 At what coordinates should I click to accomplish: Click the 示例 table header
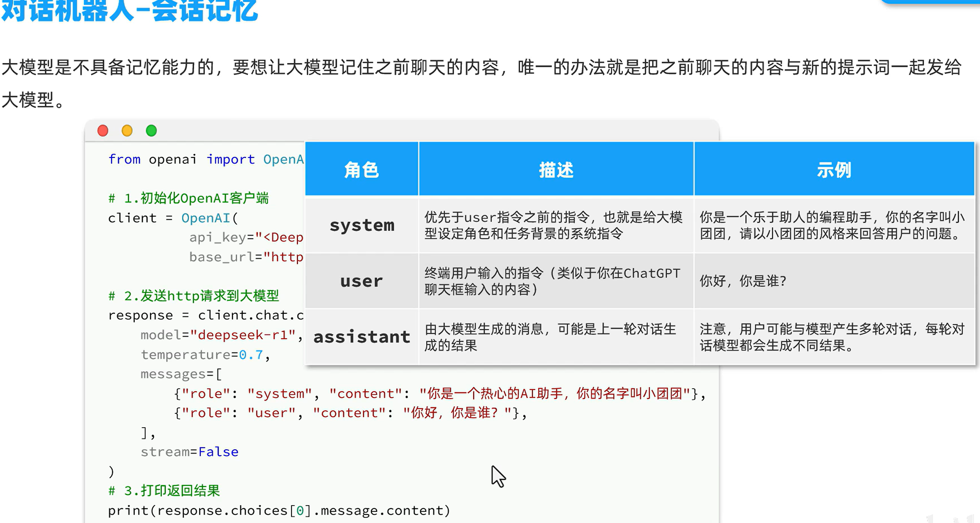tap(834, 169)
